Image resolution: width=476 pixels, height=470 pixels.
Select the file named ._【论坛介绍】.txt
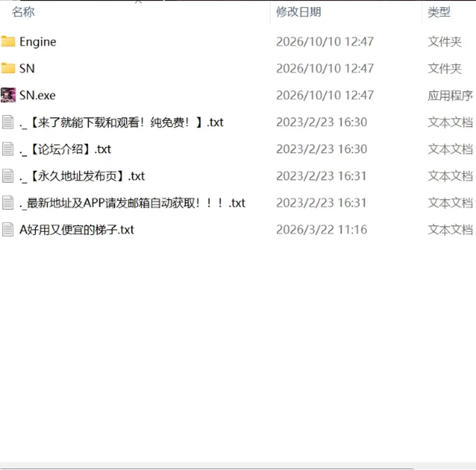click(65, 149)
